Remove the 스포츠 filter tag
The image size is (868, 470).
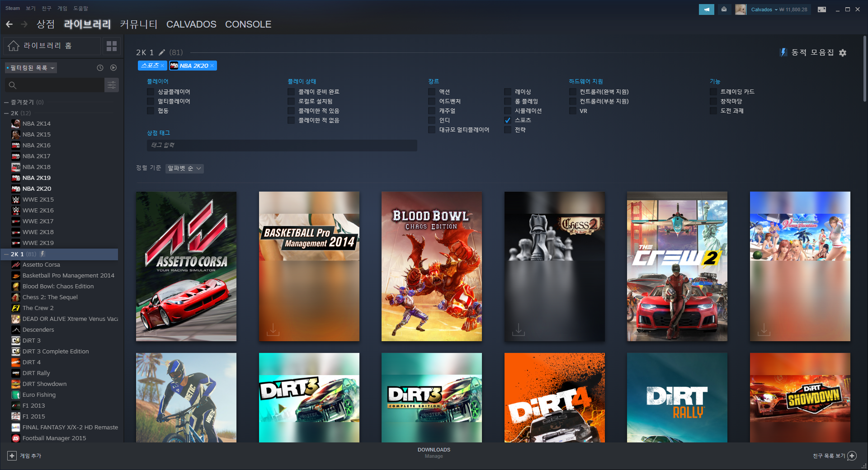coord(162,66)
